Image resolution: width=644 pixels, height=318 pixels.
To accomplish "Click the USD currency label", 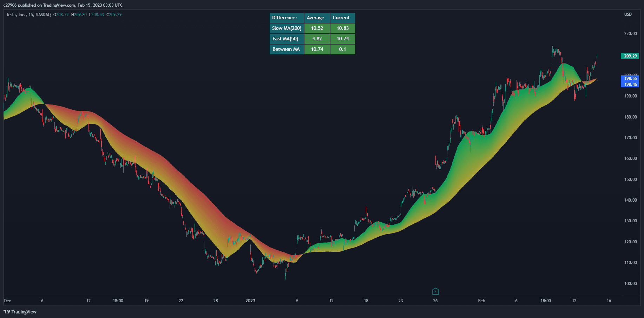I will tap(628, 14).
